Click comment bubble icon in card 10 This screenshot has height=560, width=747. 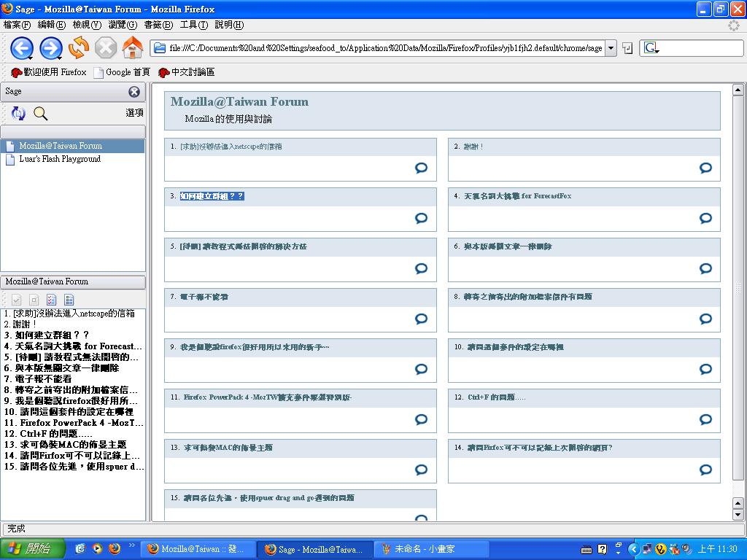coord(705,369)
